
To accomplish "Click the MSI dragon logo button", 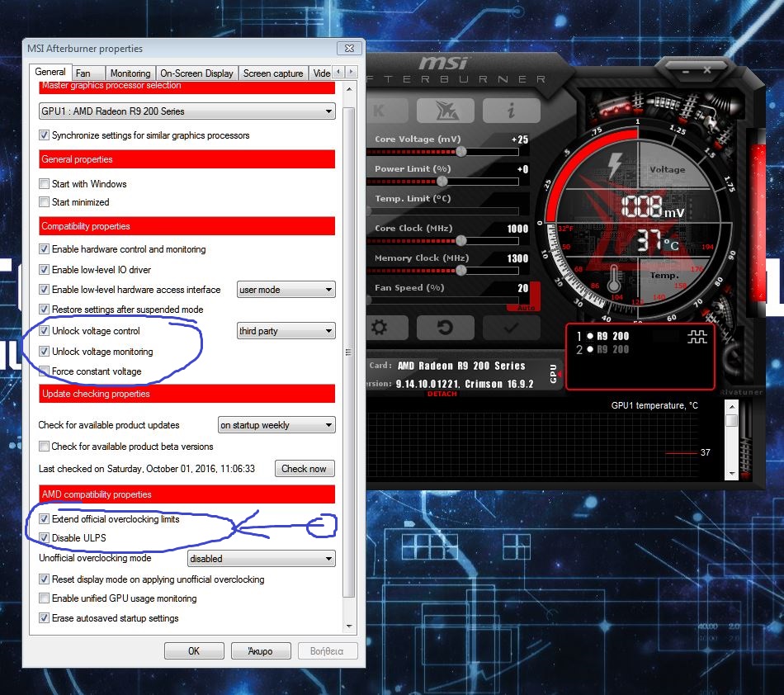I will click(445, 110).
